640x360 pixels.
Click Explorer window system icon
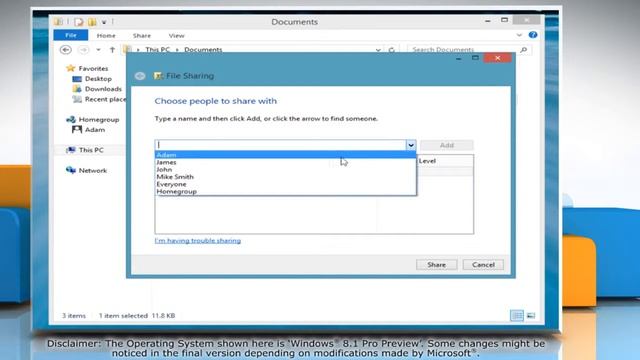(x=58, y=21)
